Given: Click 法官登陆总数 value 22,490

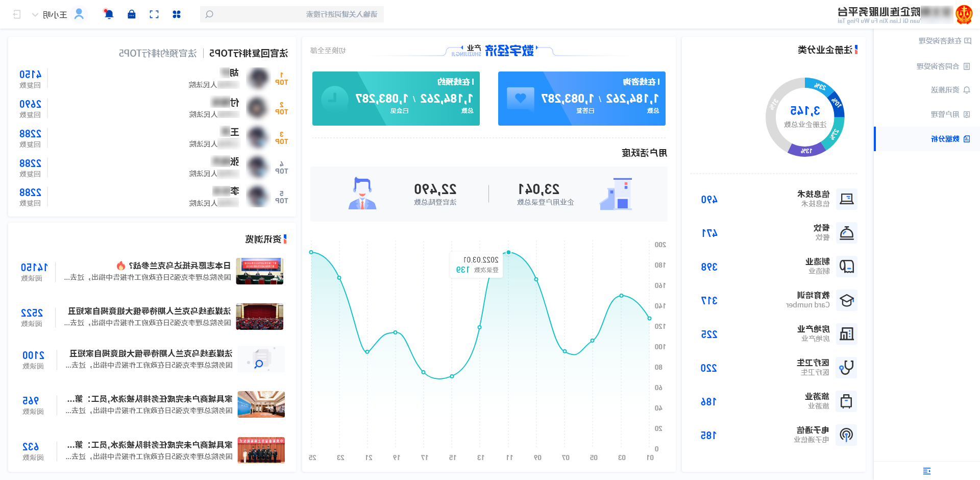Looking at the screenshot, I should [x=435, y=189].
